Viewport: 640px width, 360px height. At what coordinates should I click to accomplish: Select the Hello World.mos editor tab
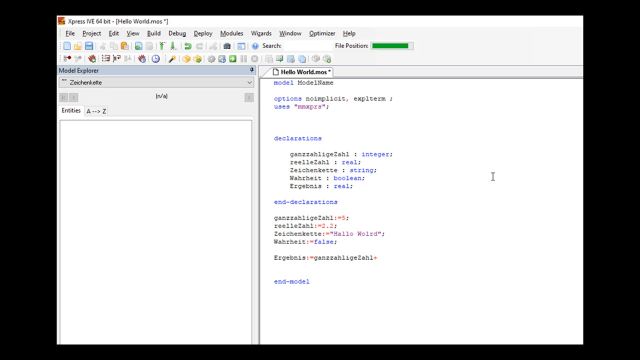tap(301, 72)
